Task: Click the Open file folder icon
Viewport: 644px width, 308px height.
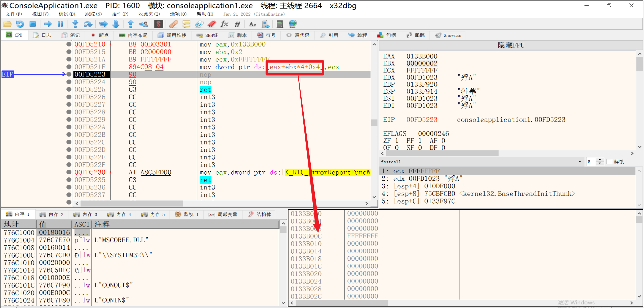Action: pyautogui.click(x=7, y=24)
